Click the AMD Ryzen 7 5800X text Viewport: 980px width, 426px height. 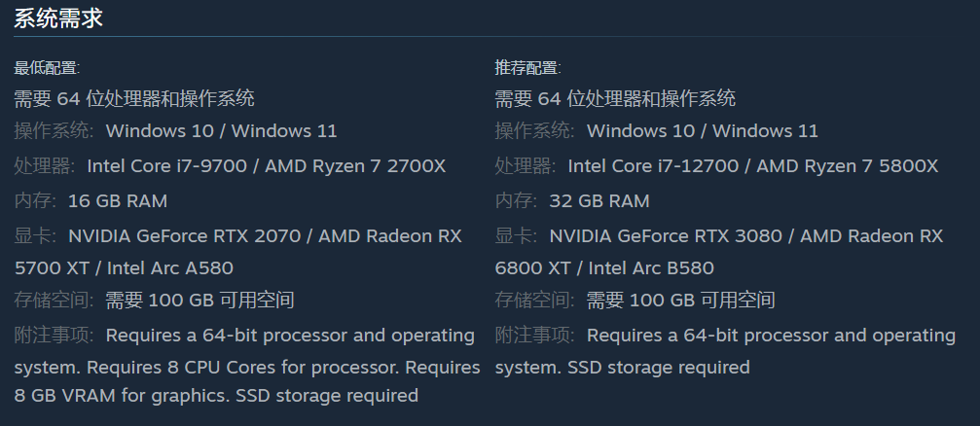click(x=848, y=166)
